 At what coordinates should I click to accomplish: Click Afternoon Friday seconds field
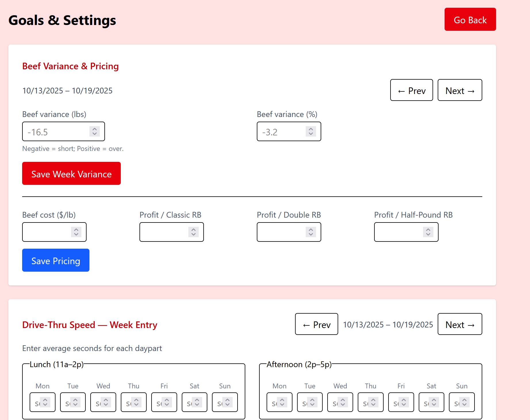401,402
